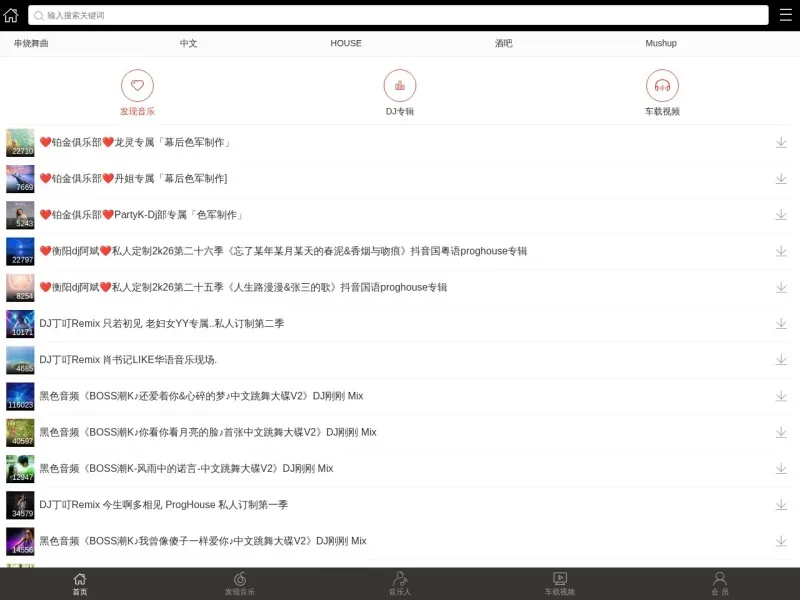This screenshot has height=600, width=800.
Task: Play DJ丁叮Remix 只若初见 title
Action: tap(162, 323)
